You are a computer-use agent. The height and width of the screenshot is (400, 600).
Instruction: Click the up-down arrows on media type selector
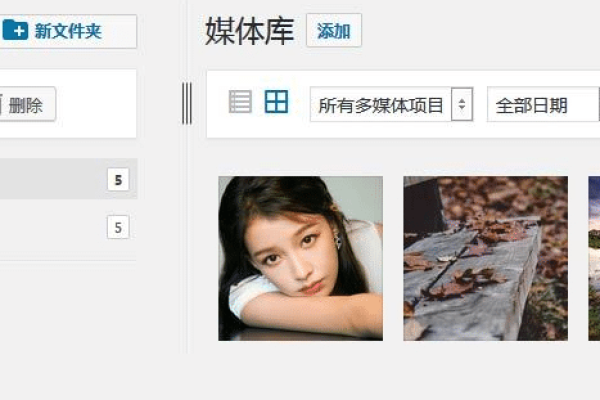(462, 104)
